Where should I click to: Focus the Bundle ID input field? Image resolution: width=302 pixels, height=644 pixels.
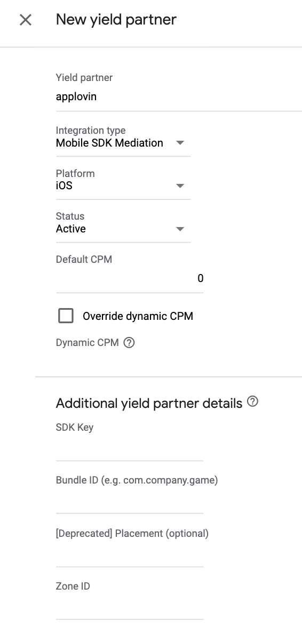point(130,501)
